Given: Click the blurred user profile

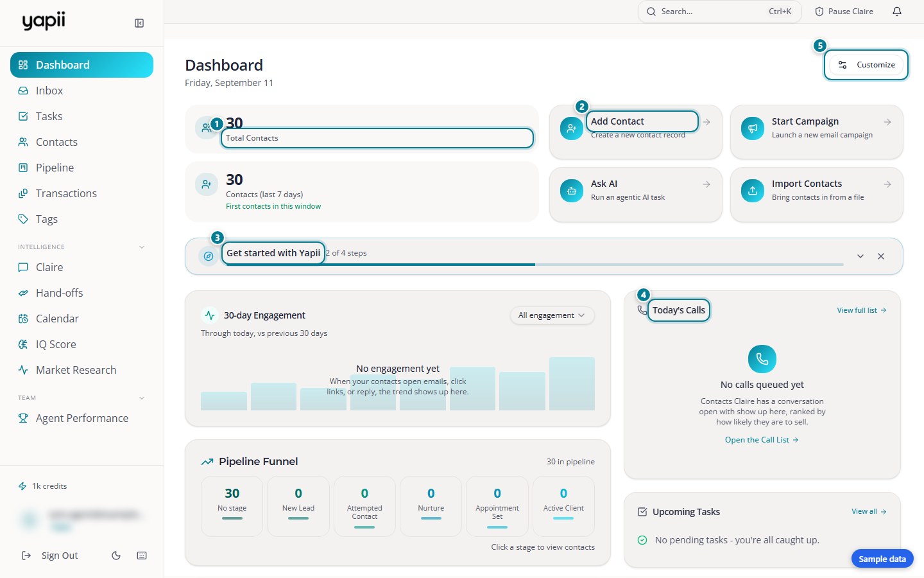Looking at the screenshot, I should tap(81, 520).
